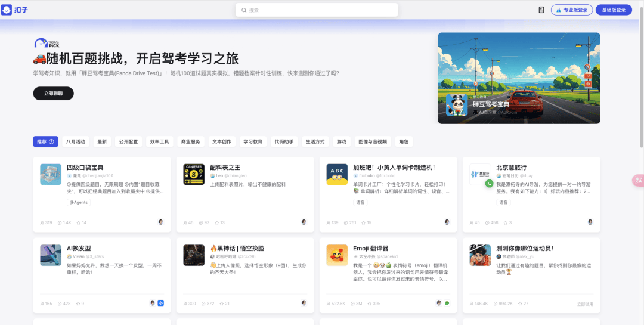Focus the 搜索 input field

click(x=317, y=10)
